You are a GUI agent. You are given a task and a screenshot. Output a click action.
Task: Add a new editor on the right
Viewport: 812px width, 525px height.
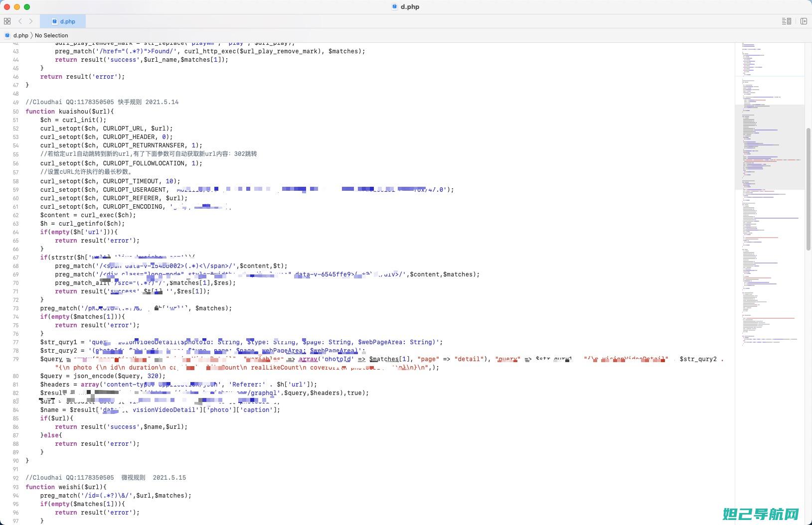[804, 21]
